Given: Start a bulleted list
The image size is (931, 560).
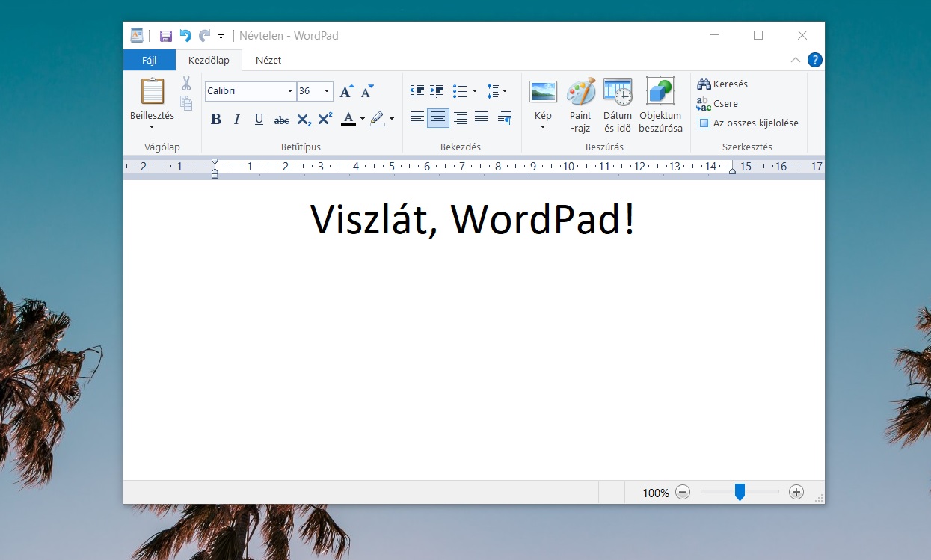Looking at the screenshot, I should click(460, 91).
